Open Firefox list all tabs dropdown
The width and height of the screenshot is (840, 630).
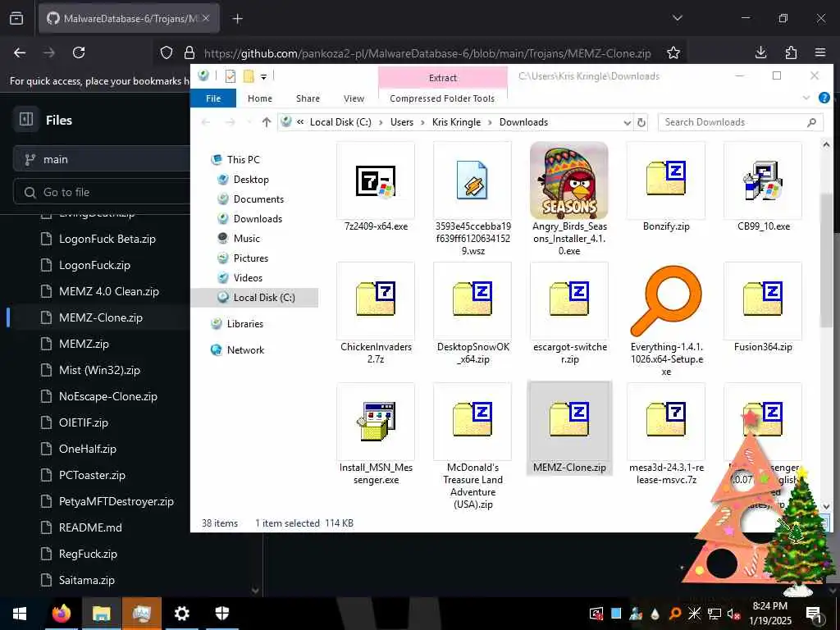677,18
